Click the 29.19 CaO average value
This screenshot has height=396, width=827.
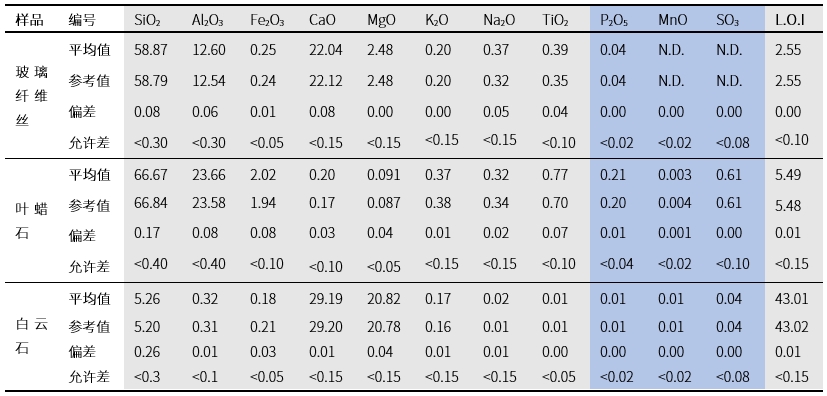click(325, 299)
